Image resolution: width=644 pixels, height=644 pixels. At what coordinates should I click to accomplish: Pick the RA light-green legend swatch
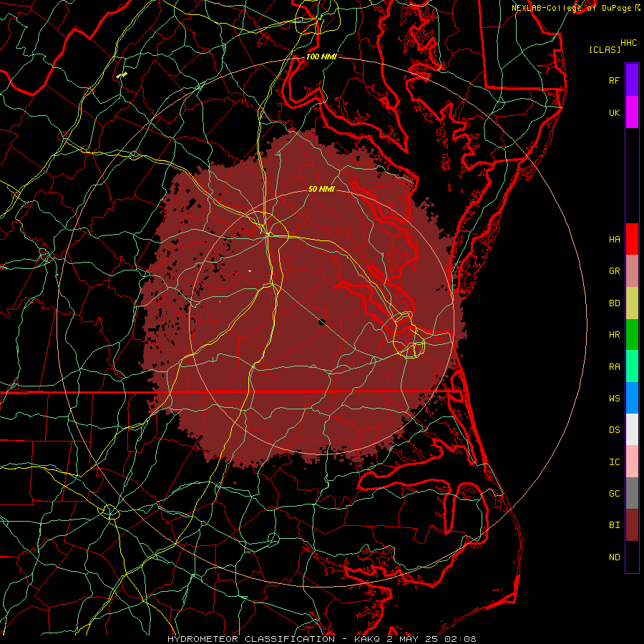tap(632, 366)
